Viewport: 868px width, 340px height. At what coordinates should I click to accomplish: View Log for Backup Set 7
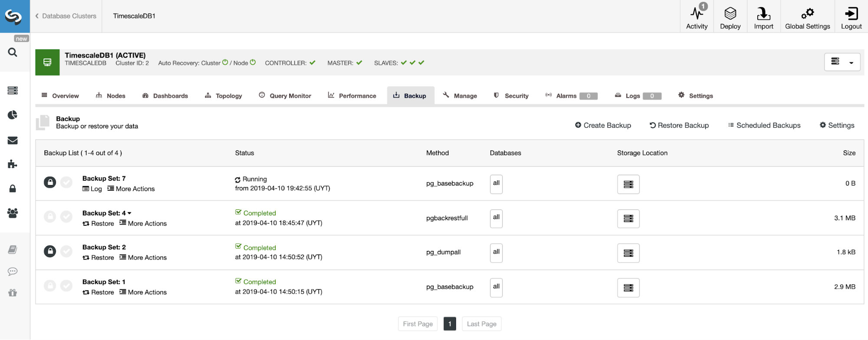(92, 189)
